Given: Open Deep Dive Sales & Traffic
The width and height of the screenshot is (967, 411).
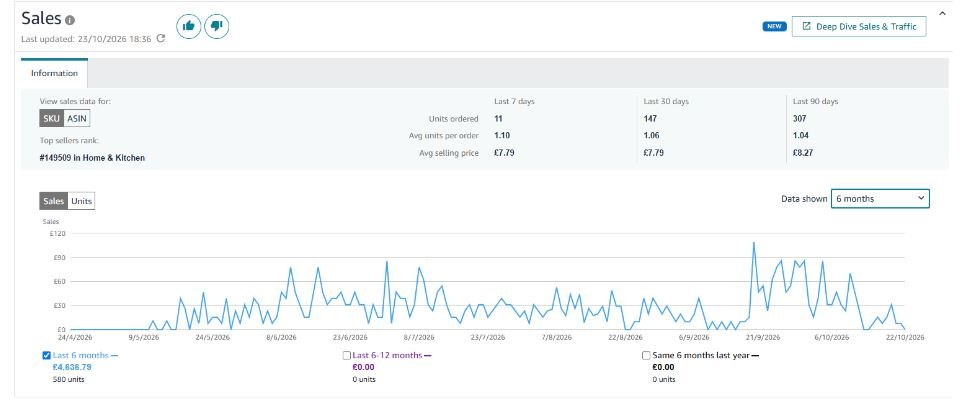Looking at the screenshot, I should coord(858,27).
